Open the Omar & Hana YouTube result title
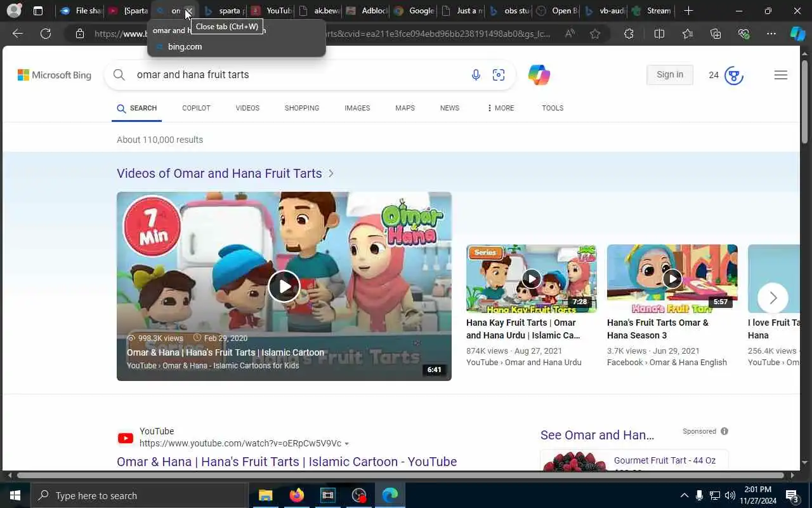The image size is (812, 508). coord(287,462)
